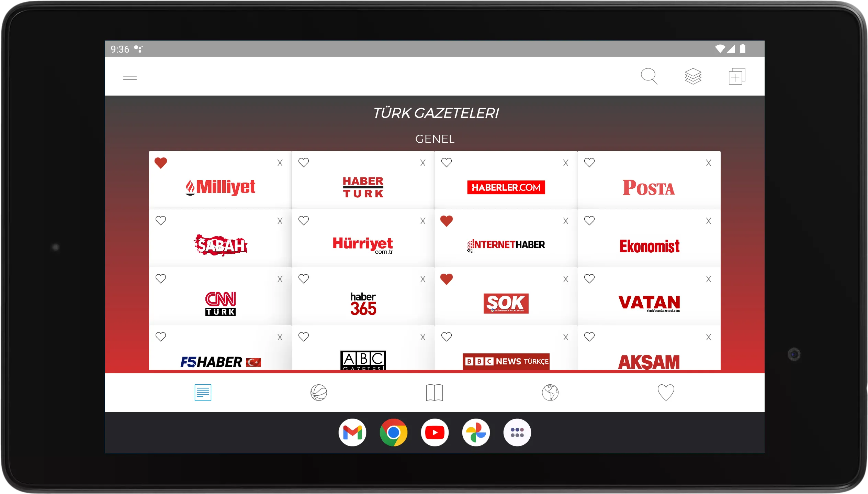
Task: Toggle favorite for İnternetHaber source
Action: tap(447, 220)
